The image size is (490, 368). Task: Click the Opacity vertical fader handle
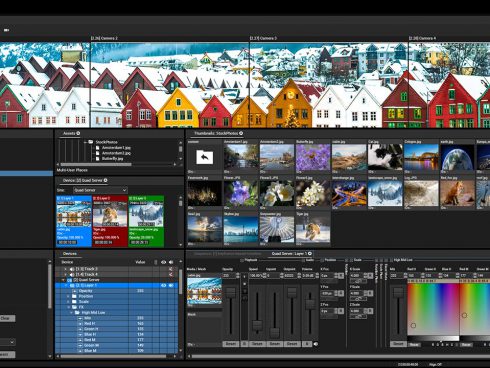click(x=231, y=293)
